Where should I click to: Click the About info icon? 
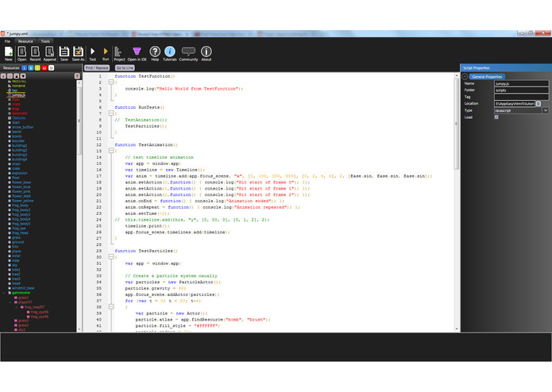point(207,52)
